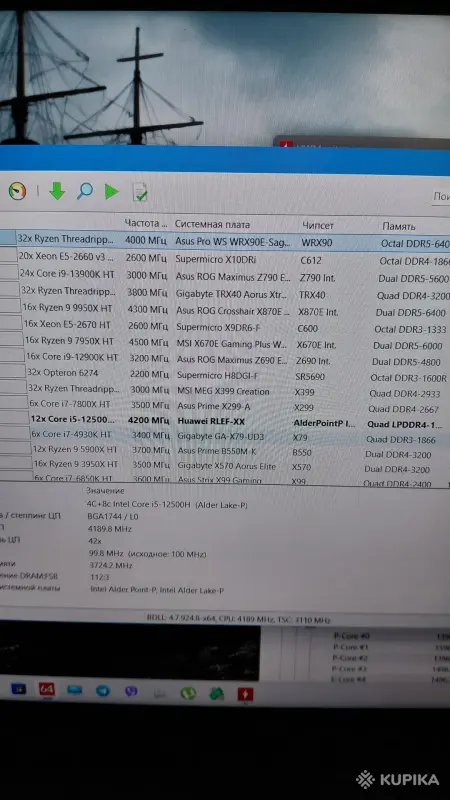This screenshot has height=800, width=450.
Task: Select the '32x Opteron 6274' row
Action: (x=225, y=374)
